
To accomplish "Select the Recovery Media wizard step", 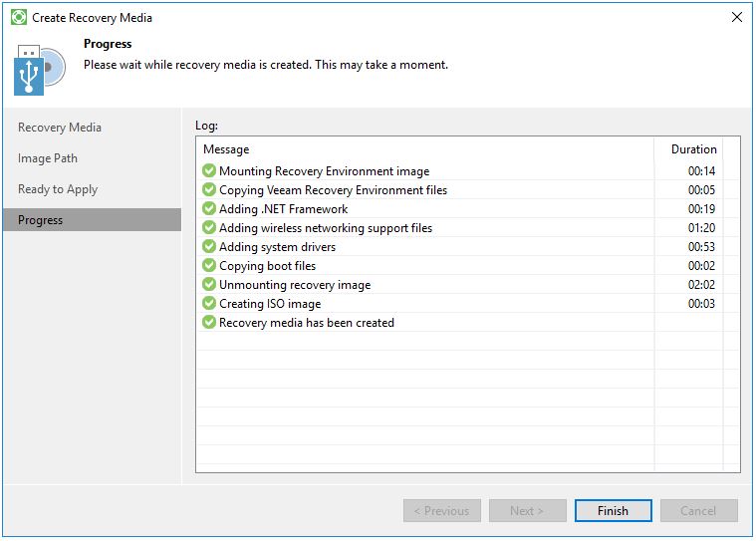I will point(60,128).
